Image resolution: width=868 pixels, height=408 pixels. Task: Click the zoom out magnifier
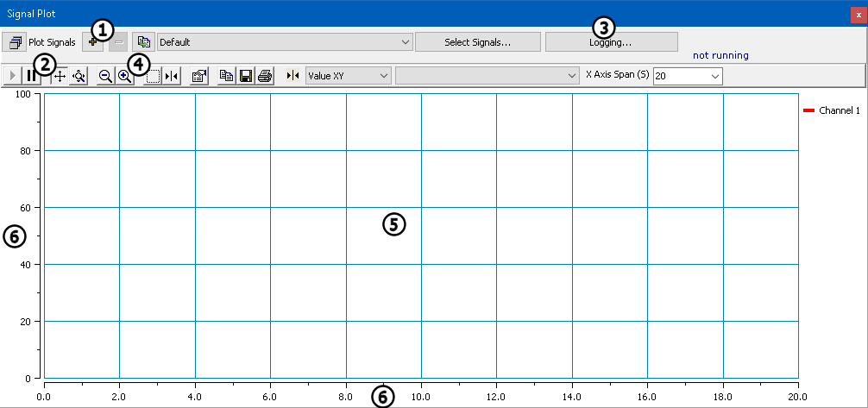point(105,76)
